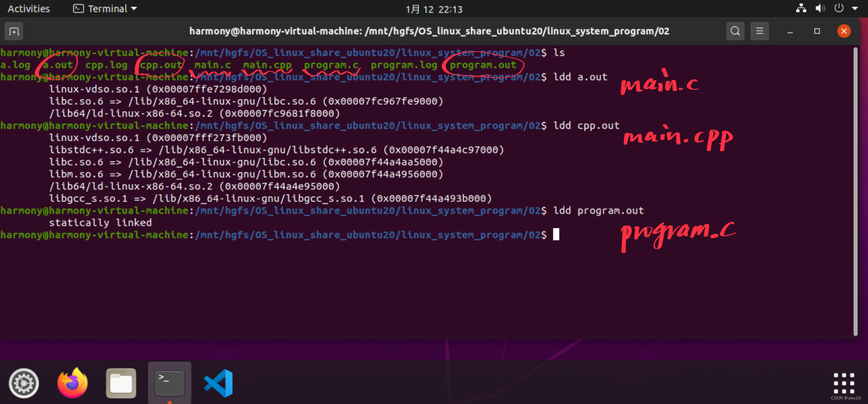Open the terminal search icon
868x404 pixels.
click(x=735, y=31)
